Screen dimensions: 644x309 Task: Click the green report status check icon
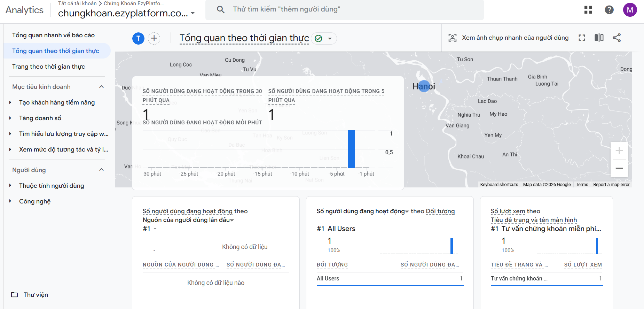(x=319, y=38)
